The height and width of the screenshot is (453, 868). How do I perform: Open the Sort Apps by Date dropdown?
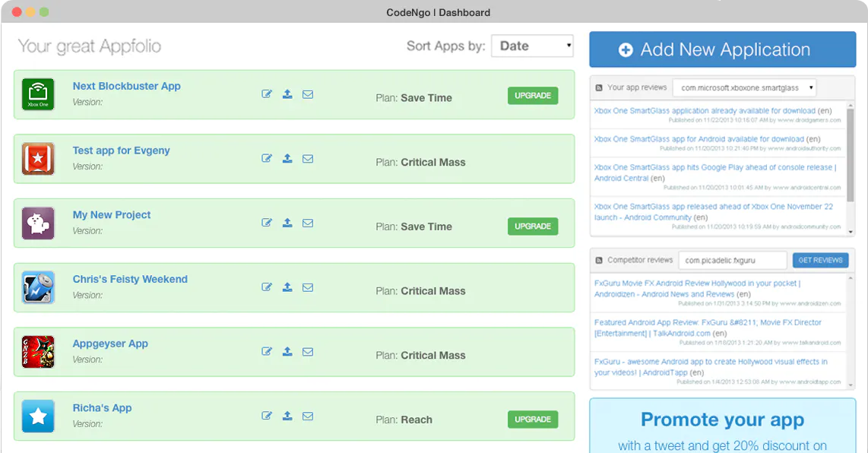click(x=533, y=46)
